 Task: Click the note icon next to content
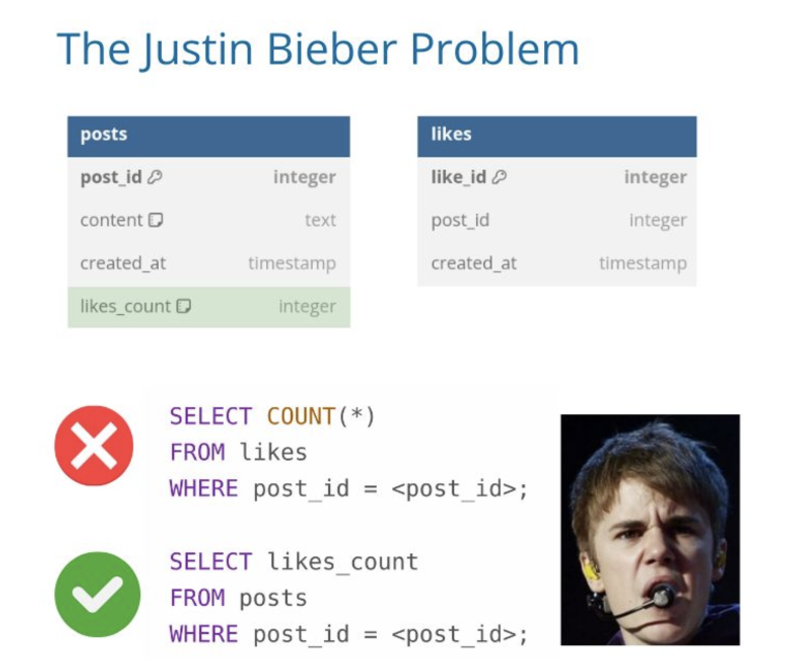coord(156,220)
